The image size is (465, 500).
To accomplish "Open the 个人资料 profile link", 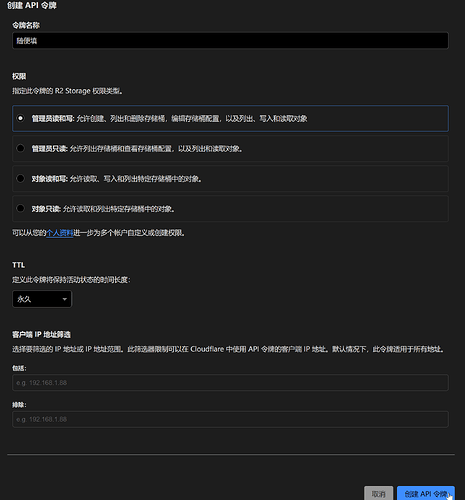I will [60, 233].
